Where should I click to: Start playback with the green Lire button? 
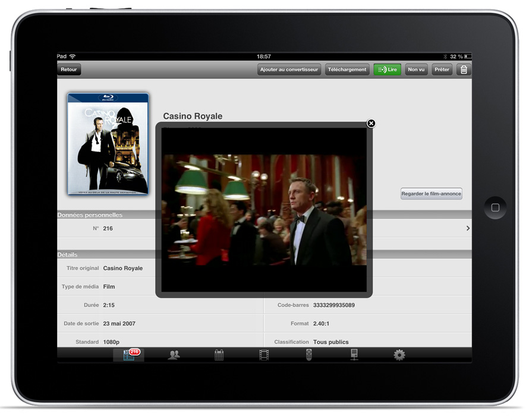point(387,70)
